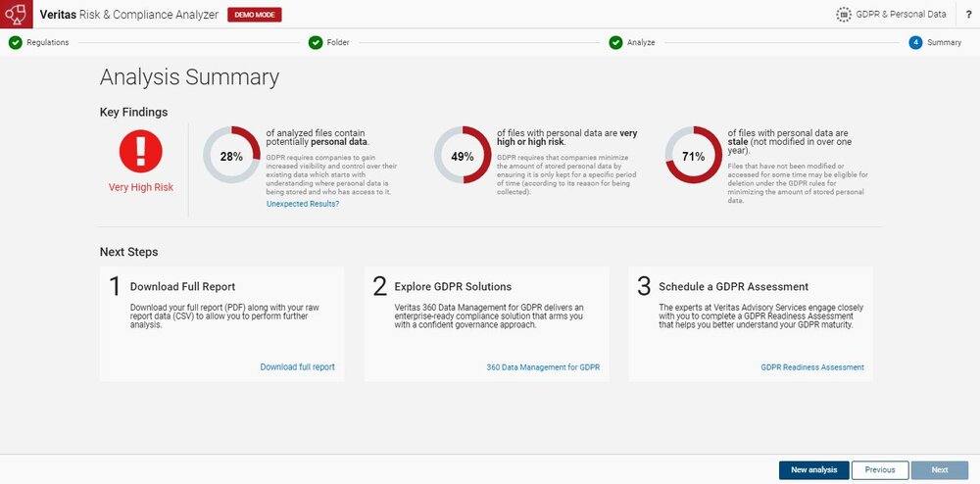
Task: Click the Download Full Report card body
Action: pyautogui.click(x=221, y=324)
